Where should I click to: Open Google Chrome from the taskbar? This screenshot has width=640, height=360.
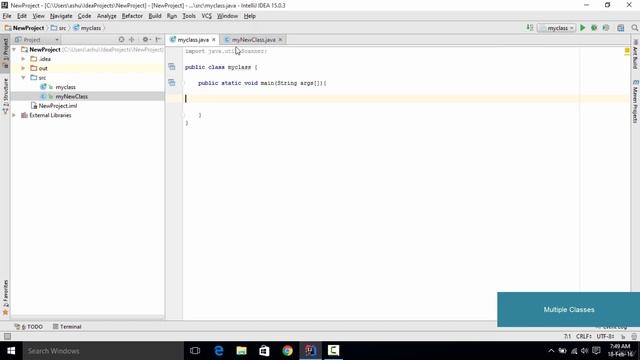click(287, 351)
